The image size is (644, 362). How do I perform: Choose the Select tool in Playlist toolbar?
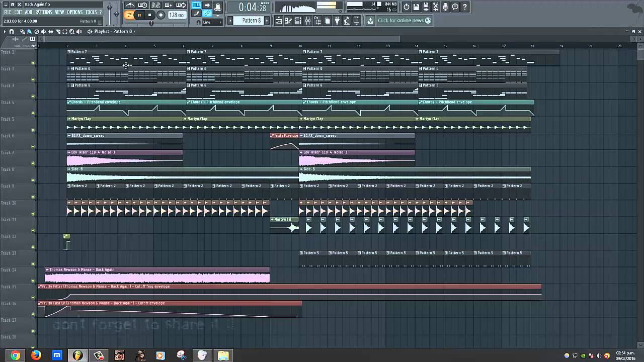point(65,32)
